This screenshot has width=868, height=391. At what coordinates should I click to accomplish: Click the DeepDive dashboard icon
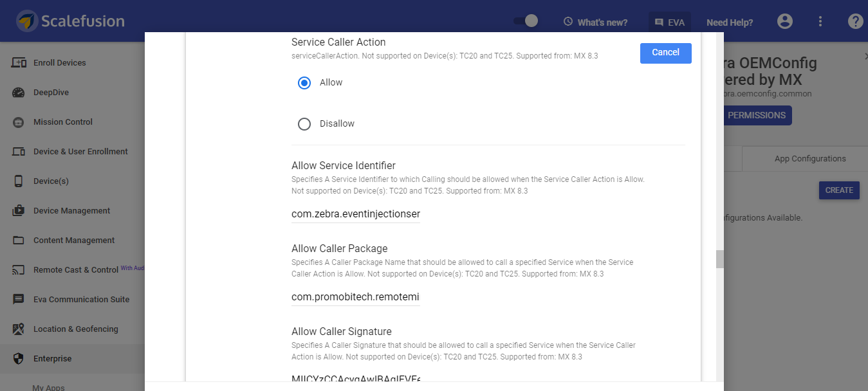tap(19, 92)
